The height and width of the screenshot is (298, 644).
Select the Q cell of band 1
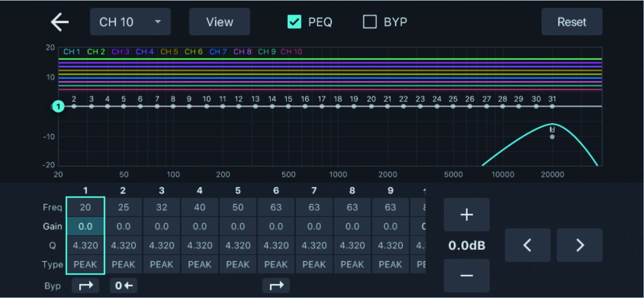tap(85, 246)
